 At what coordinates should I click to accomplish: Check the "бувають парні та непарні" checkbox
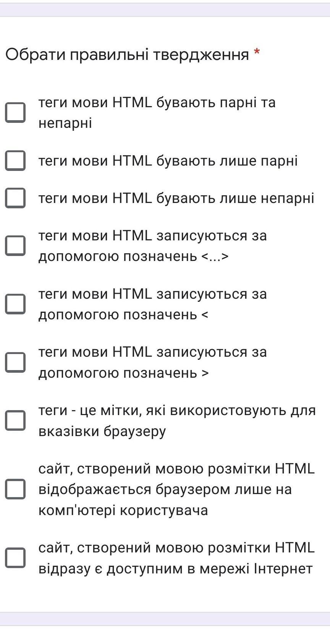(x=15, y=113)
